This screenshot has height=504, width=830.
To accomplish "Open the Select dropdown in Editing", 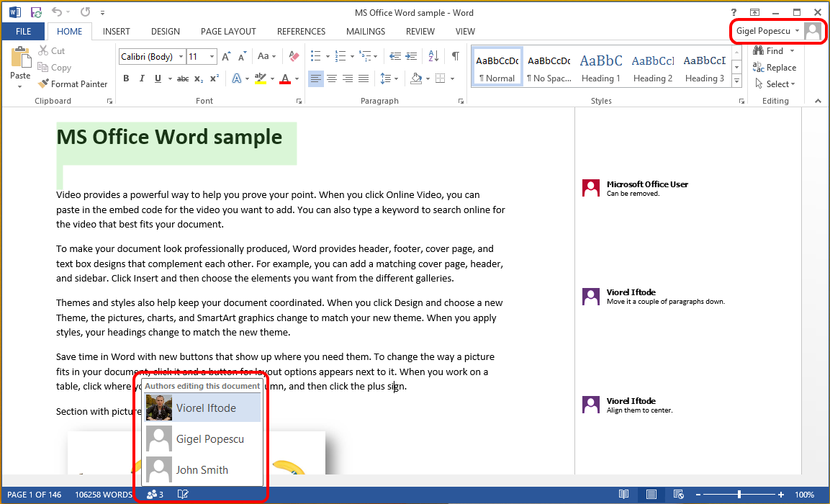I will coord(775,84).
